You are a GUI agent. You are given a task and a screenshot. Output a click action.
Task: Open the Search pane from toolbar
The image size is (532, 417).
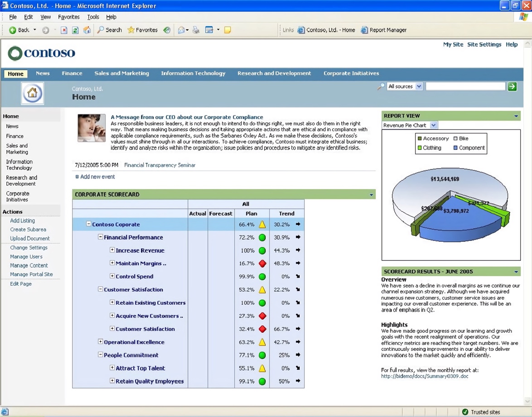[109, 30]
